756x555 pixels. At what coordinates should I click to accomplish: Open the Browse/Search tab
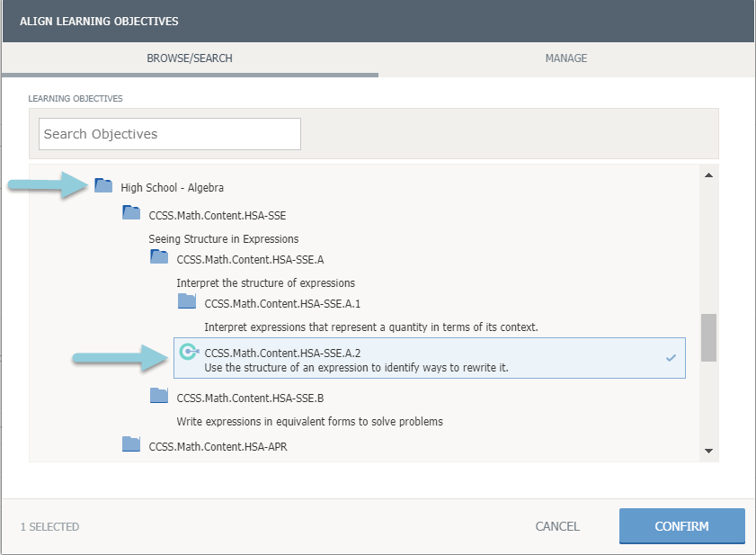(190, 58)
